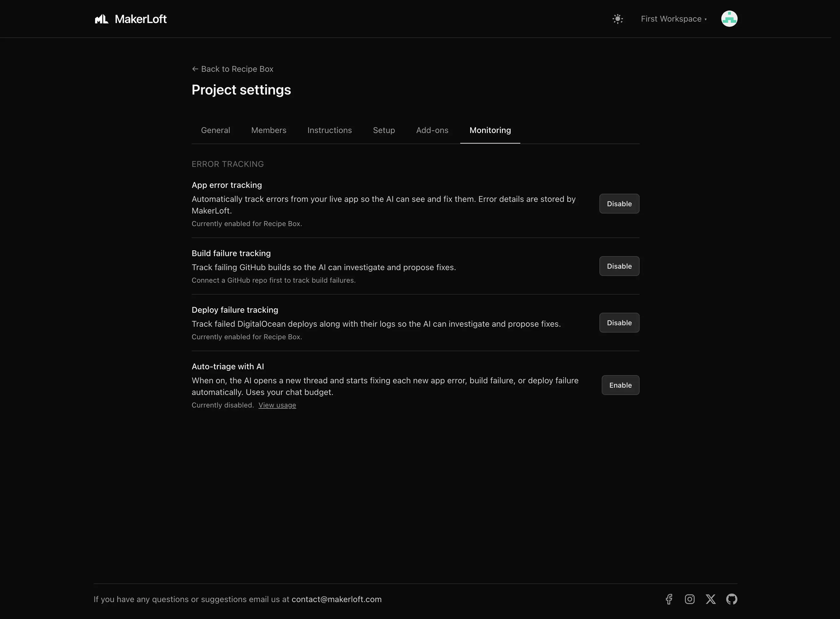840x619 pixels.
Task: Select the Add-ons tab
Action: coord(432,130)
